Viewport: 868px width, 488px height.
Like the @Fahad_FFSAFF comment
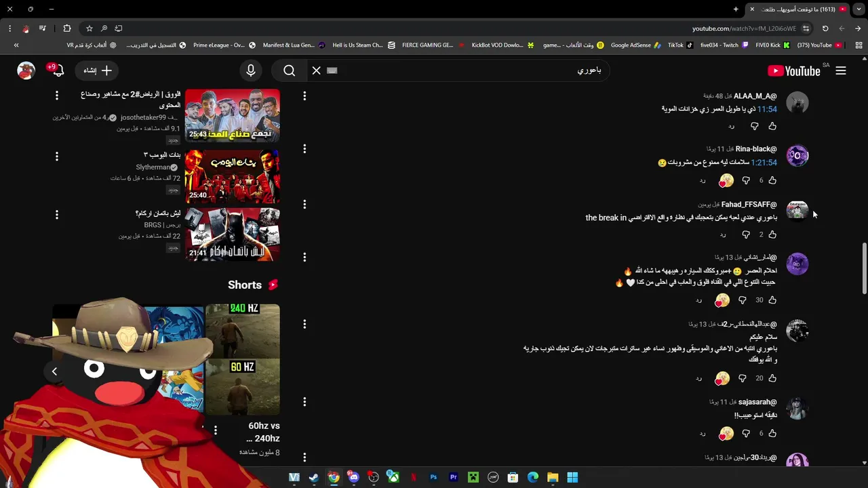pyautogui.click(x=772, y=235)
